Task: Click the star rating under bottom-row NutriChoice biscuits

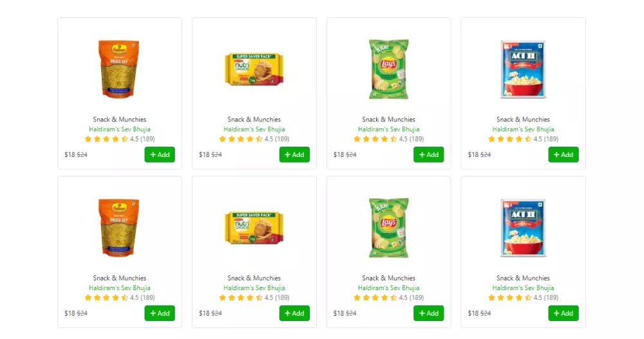Action: [x=241, y=298]
